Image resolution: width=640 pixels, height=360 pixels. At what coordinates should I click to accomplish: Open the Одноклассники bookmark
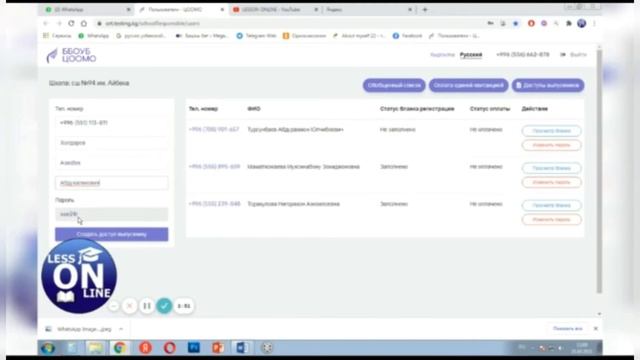[304, 36]
